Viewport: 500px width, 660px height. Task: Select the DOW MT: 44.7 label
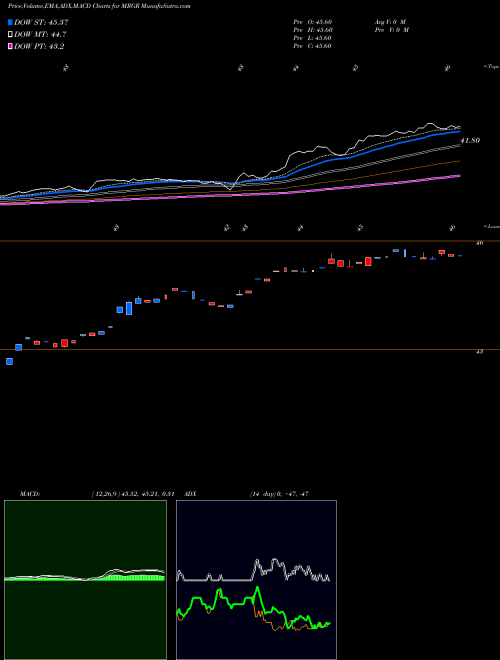tap(40, 35)
